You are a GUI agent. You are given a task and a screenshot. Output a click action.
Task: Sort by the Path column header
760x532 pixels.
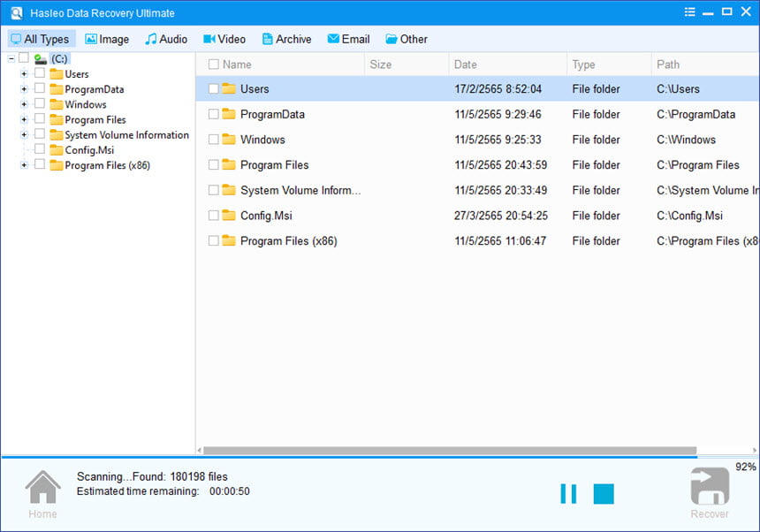(x=705, y=64)
